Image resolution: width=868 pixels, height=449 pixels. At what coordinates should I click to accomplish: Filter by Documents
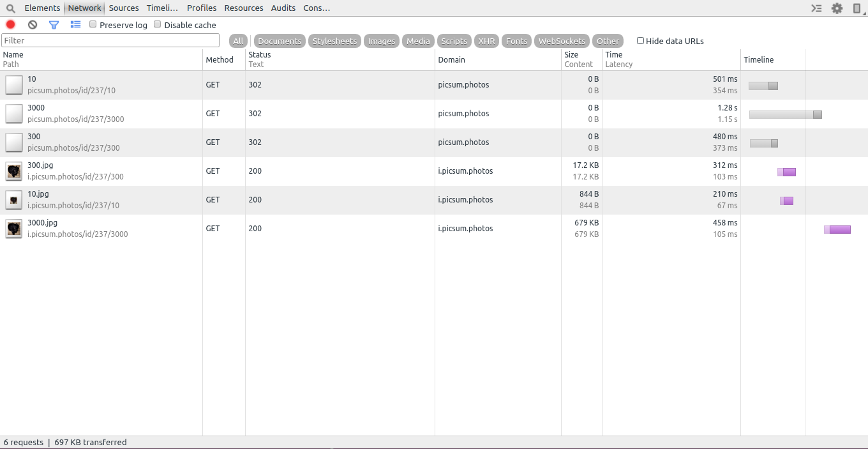pyautogui.click(x=280, y=41)
